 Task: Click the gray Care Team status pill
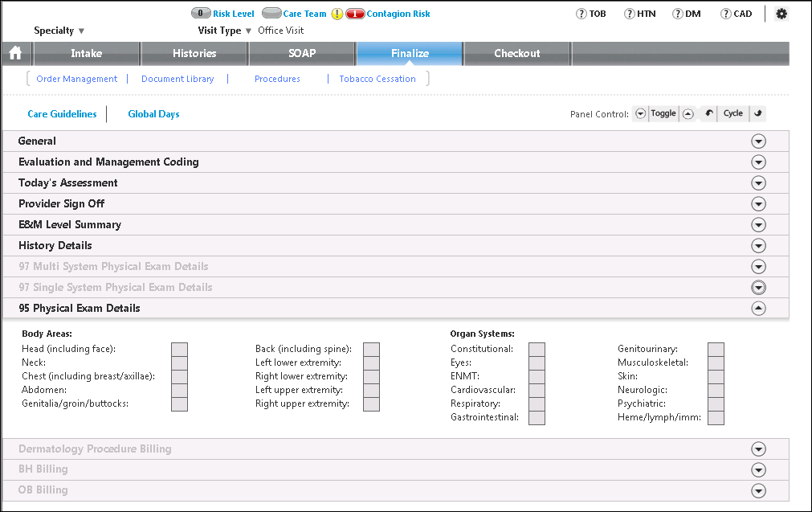pyautogui.click(x=271, y=13)
